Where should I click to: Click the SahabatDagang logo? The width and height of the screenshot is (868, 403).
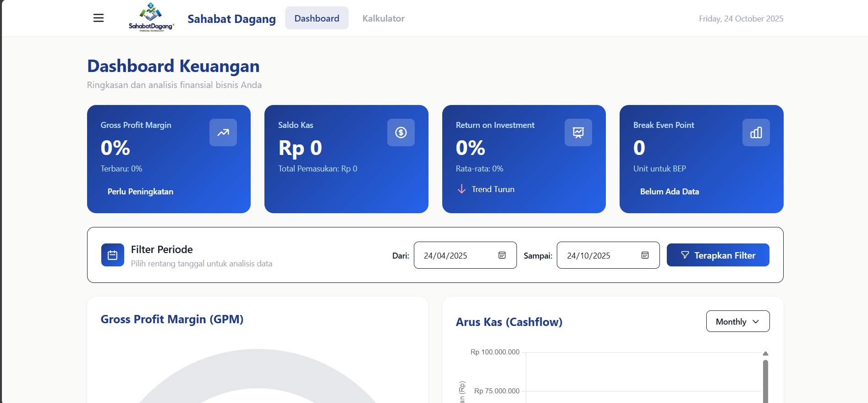pos(151,17)
